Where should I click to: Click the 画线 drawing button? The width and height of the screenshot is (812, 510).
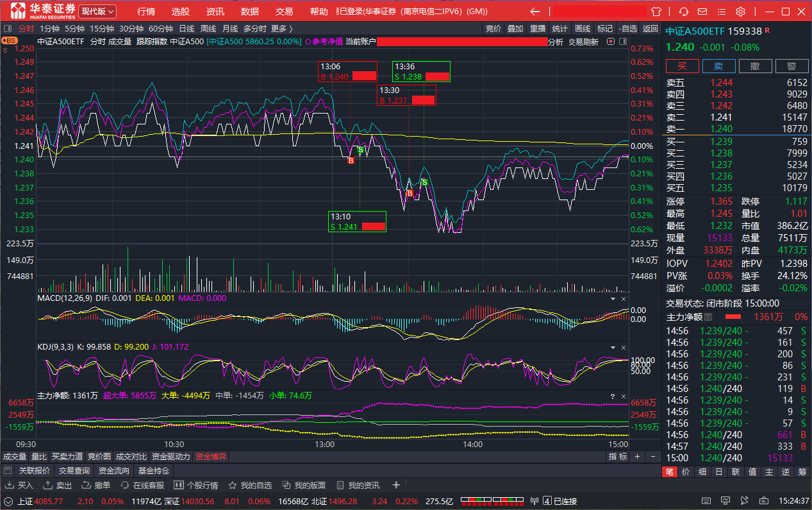point(583,28)
